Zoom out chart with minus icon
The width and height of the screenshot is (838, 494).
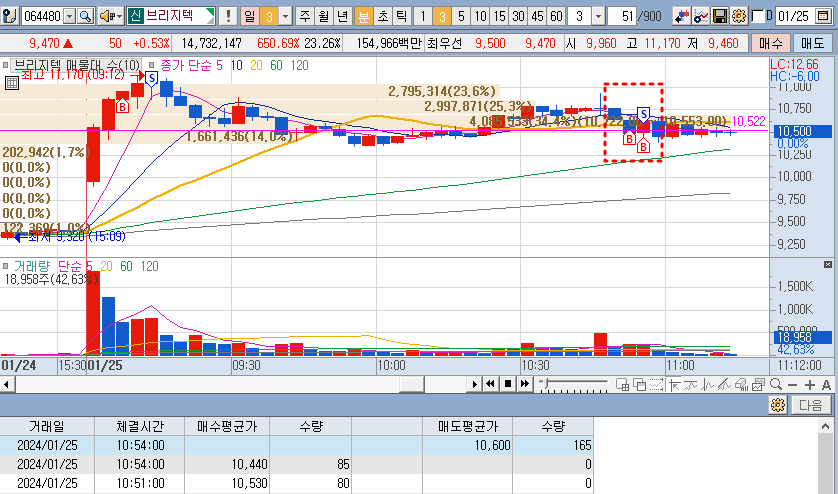(793, 385)
